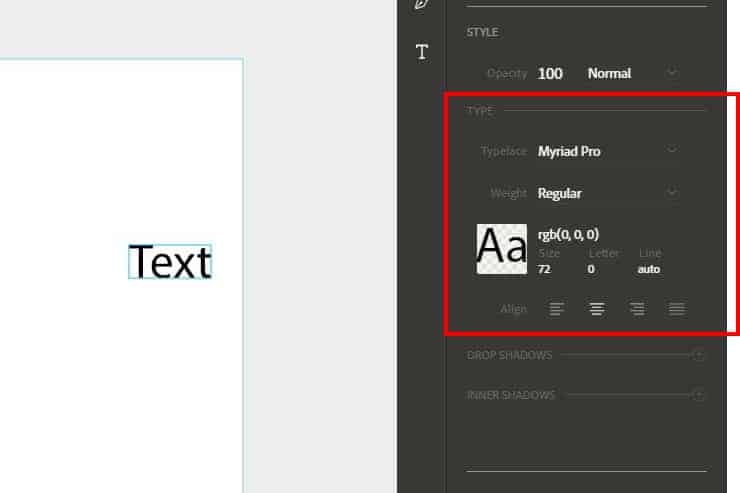Select the Pen tool in the toolbar
The height and width of the screenshot is (493, 740).
(x=422, y=4)
